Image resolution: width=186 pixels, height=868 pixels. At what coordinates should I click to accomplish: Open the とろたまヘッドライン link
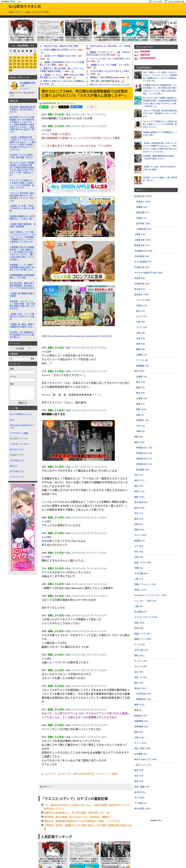click(x=20, y=444)
